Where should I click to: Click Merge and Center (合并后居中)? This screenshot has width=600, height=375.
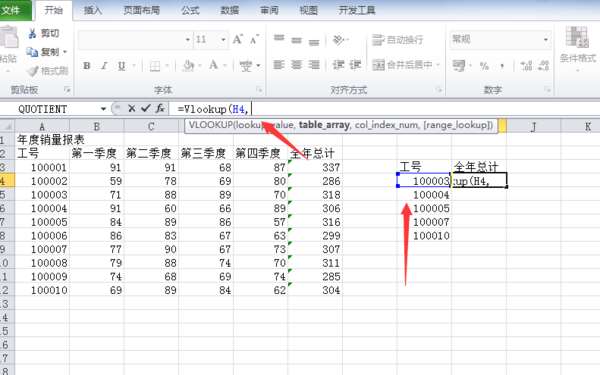point(403,65)
